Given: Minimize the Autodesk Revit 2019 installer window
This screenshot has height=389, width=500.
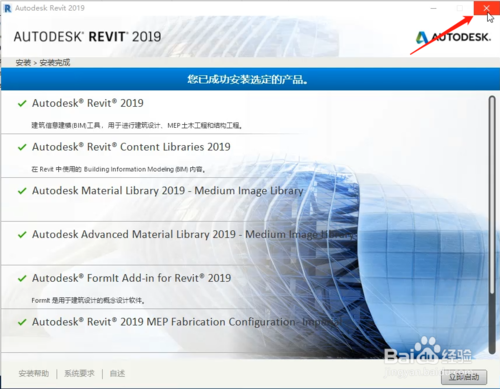Looking at the screenshot, I should tap(433, 8).
